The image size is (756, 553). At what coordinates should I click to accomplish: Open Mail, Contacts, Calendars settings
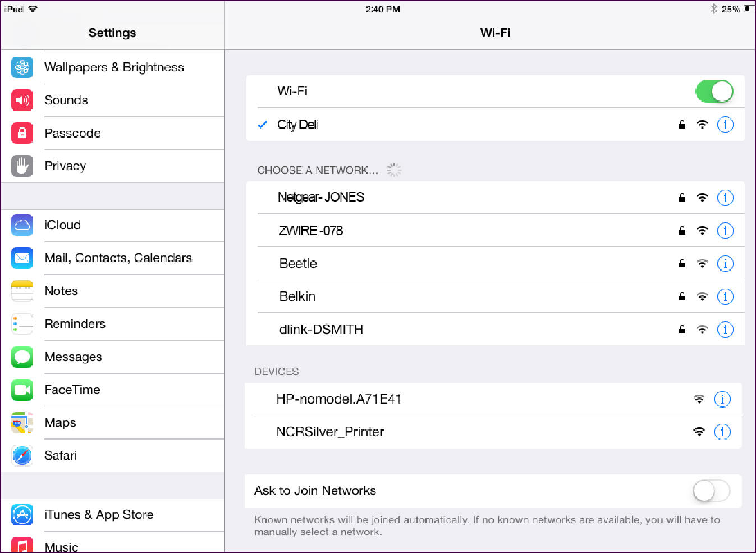click(x=113, y=258)
